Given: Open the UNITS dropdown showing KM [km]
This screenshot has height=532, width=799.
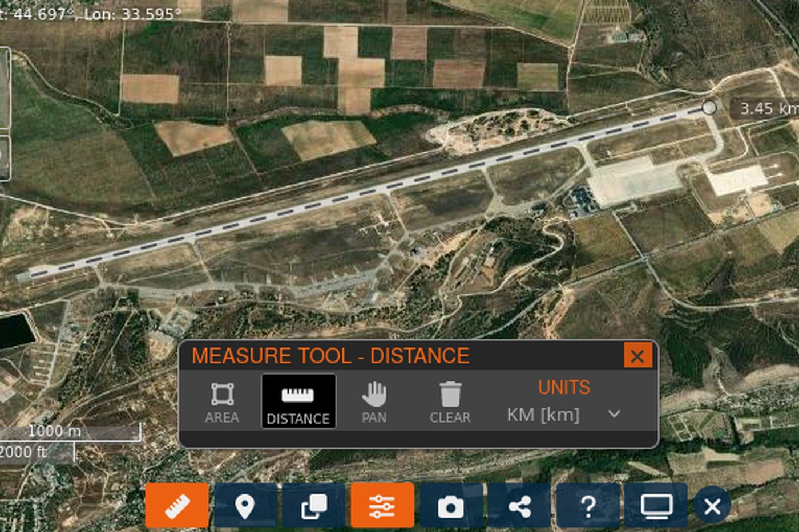Looking at the screenshot, I should [564, 415].
